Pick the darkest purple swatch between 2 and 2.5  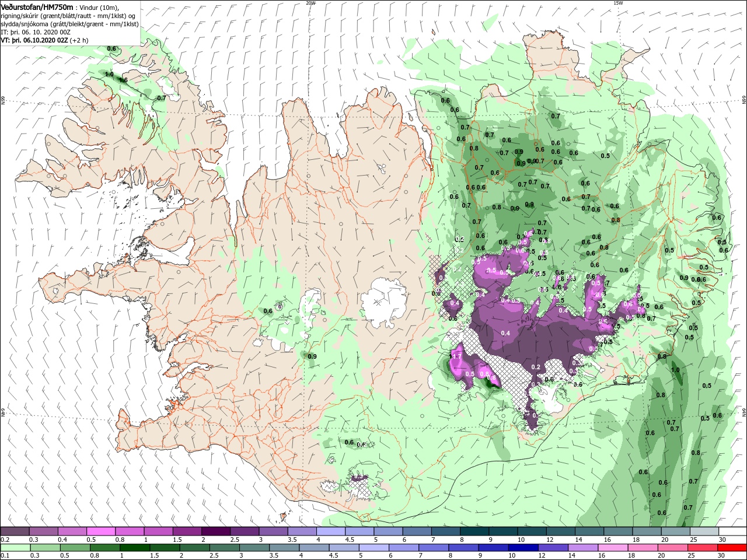[216, 531]
